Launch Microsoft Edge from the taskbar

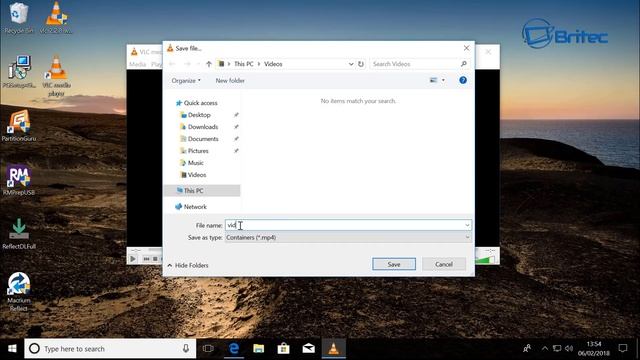point(234,349)
